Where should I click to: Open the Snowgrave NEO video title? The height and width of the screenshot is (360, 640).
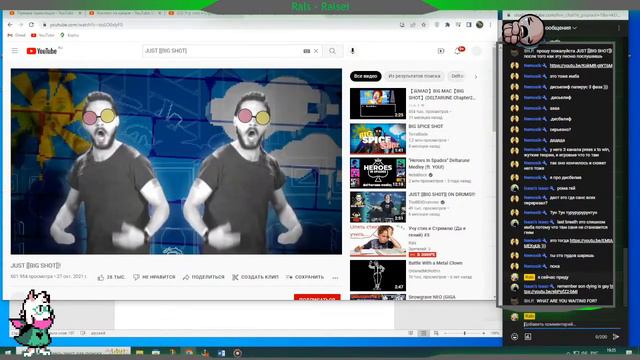[432, 297]
